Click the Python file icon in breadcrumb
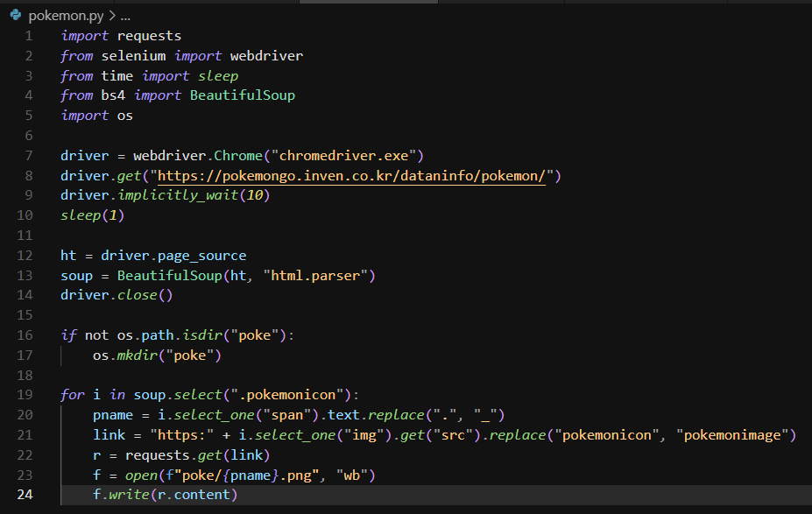This screenshot has height=514, width=812. point(16,15)
